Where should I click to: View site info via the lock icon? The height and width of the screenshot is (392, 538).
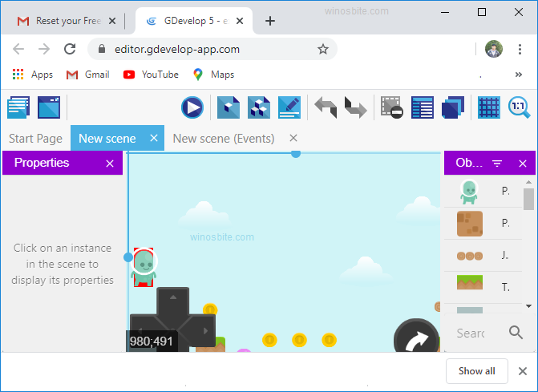tap(102, 49)
